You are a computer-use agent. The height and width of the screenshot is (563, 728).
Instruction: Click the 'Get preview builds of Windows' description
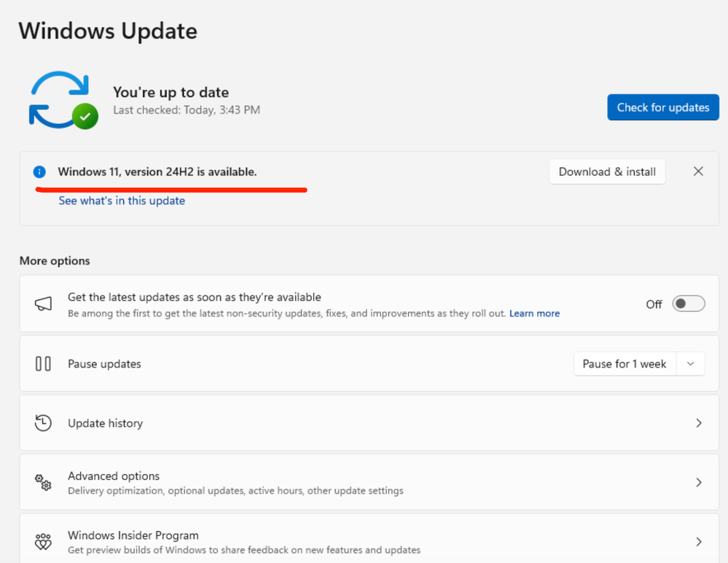(243, 550)
